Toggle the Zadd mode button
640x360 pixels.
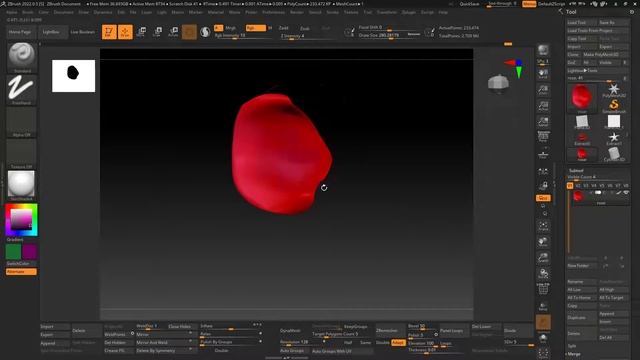tap(284, 28)
